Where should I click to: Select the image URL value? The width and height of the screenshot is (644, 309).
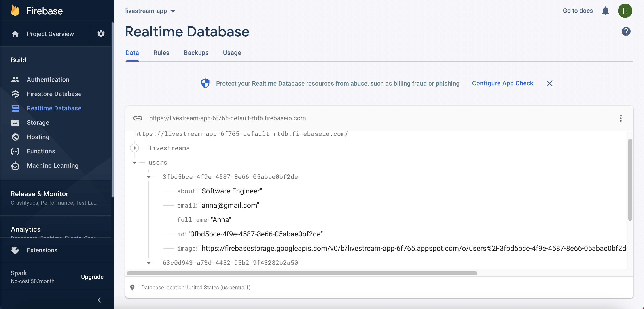coord(413,248)
